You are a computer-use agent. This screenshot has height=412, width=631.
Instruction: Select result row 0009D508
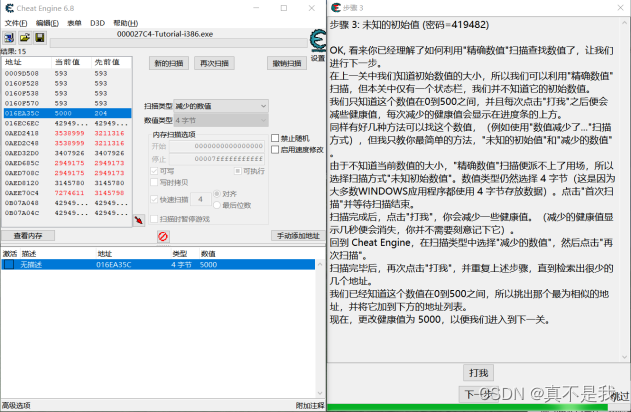click(x=67, y=73)
